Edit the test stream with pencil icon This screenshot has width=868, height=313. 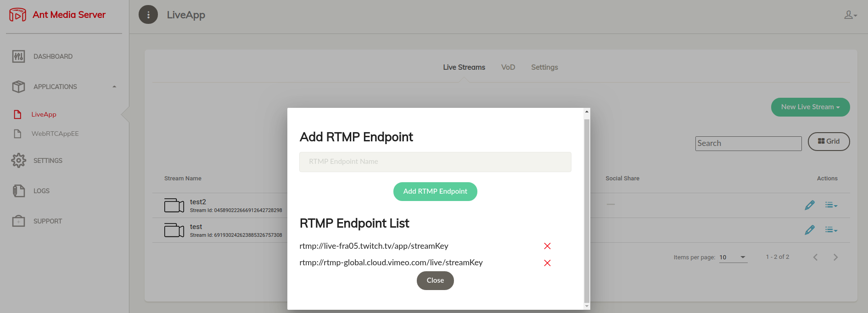point(810,230)
